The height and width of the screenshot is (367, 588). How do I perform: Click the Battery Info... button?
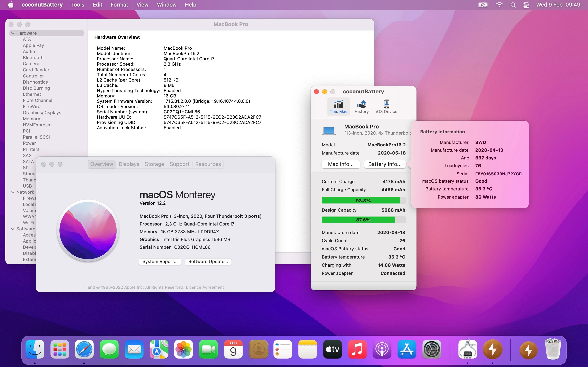(385, 164)
